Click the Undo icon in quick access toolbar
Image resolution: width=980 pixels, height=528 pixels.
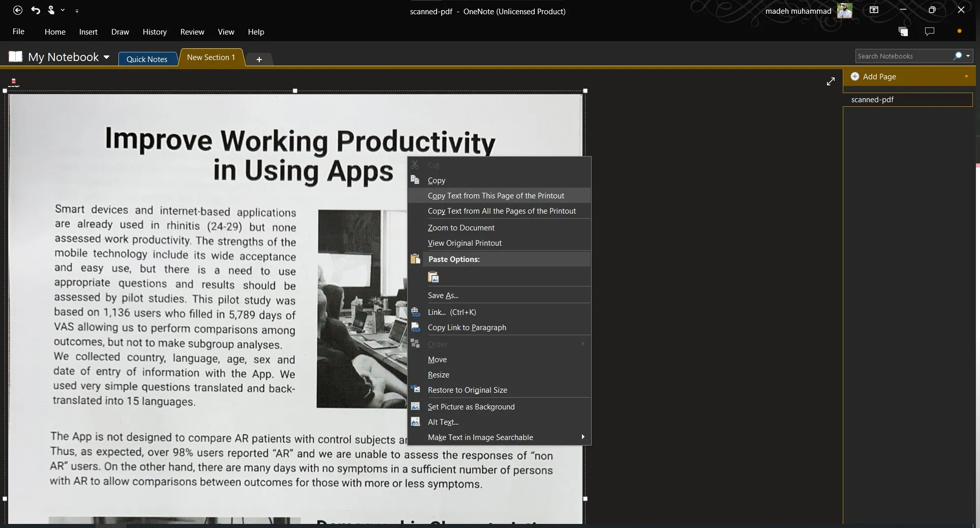point(36,10)
